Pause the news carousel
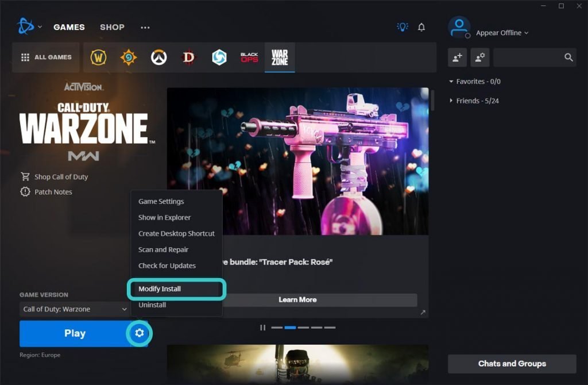The image size is (588, 385). click(x=262, y=328)
